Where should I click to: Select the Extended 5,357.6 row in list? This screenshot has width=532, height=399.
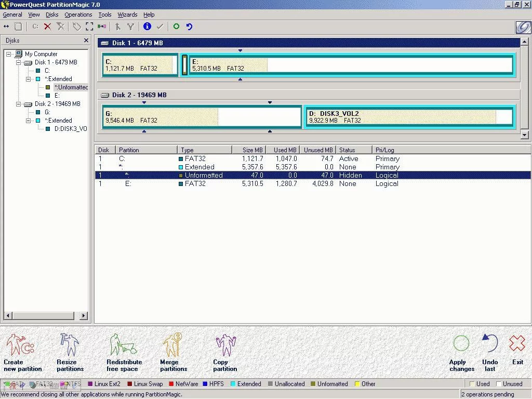click(x=313, y=167)
